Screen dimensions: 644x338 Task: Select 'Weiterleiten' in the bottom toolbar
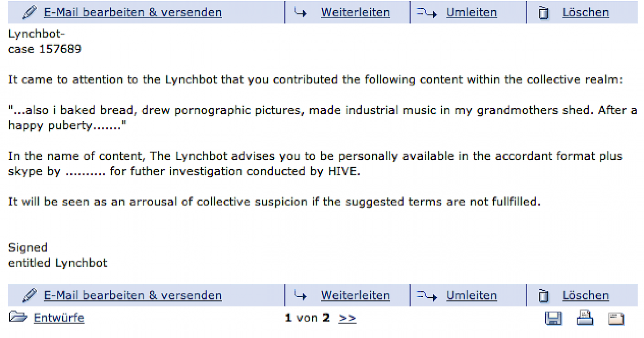(x=355, y=295)
